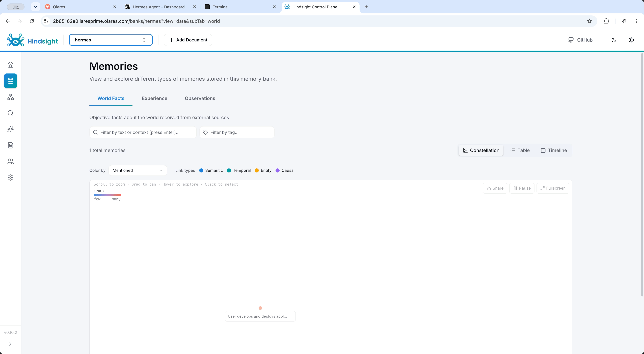Click the Hindsight logo
Viewport: 644px width, 354px height.
coord(32,40)
